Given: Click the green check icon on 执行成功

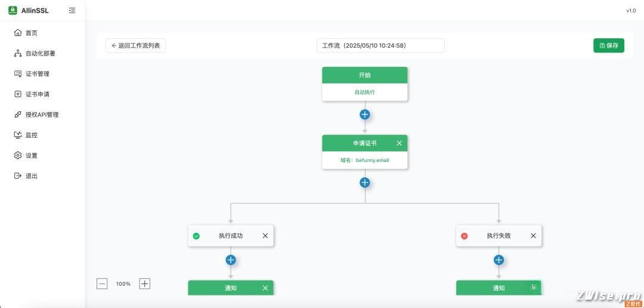Looking at the screenshot, I should 196,236.
